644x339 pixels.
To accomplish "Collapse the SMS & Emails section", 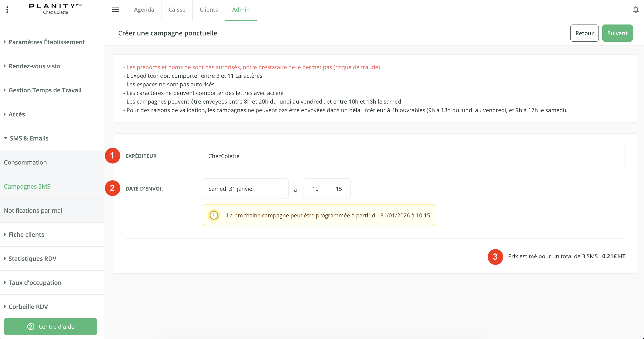I will 29,138.
